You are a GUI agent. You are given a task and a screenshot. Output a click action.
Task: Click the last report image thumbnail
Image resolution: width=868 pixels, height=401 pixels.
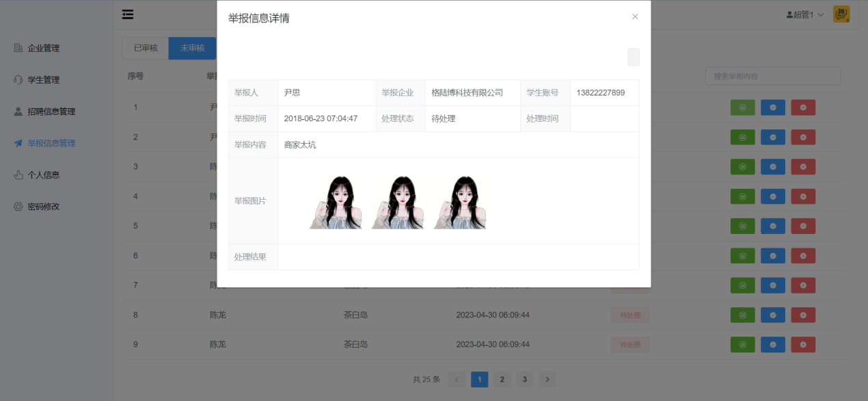tap(461, 200)
